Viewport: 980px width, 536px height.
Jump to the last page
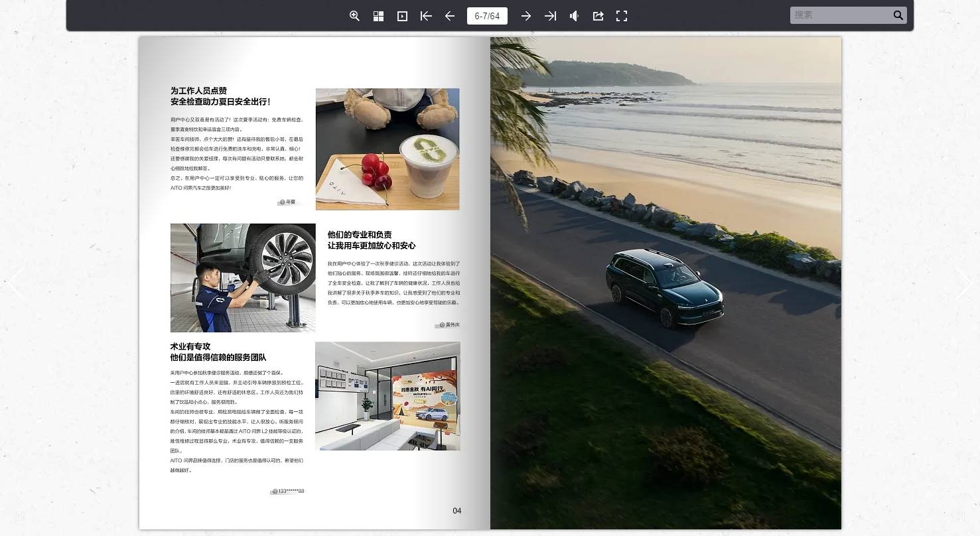coord(550,16)
